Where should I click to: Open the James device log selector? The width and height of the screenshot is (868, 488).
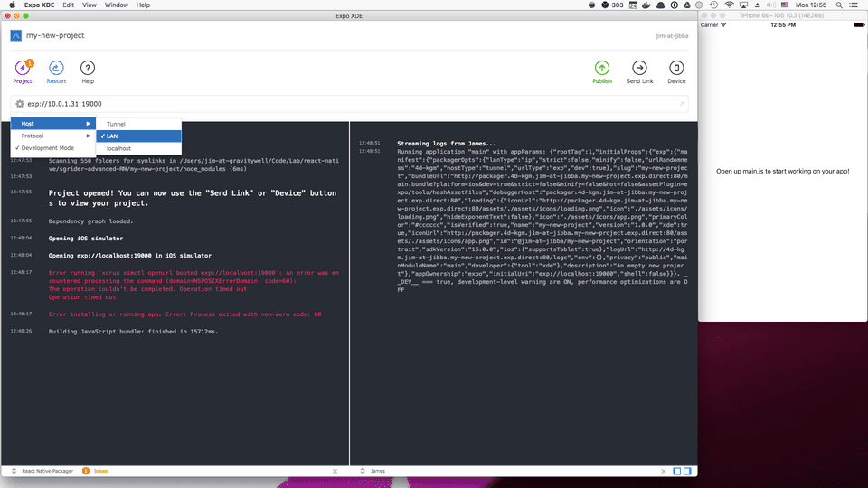(x=377, y=471)
